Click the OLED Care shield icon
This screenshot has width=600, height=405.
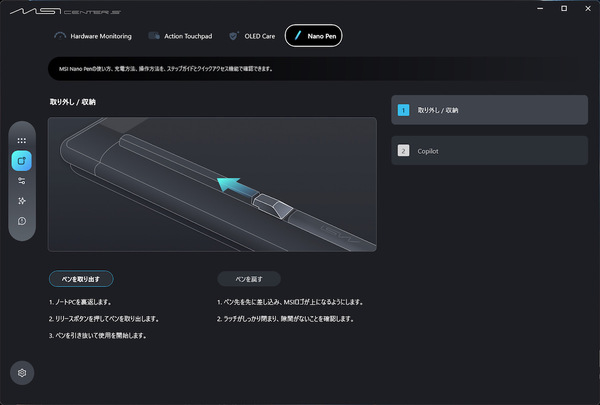(233, 36)
